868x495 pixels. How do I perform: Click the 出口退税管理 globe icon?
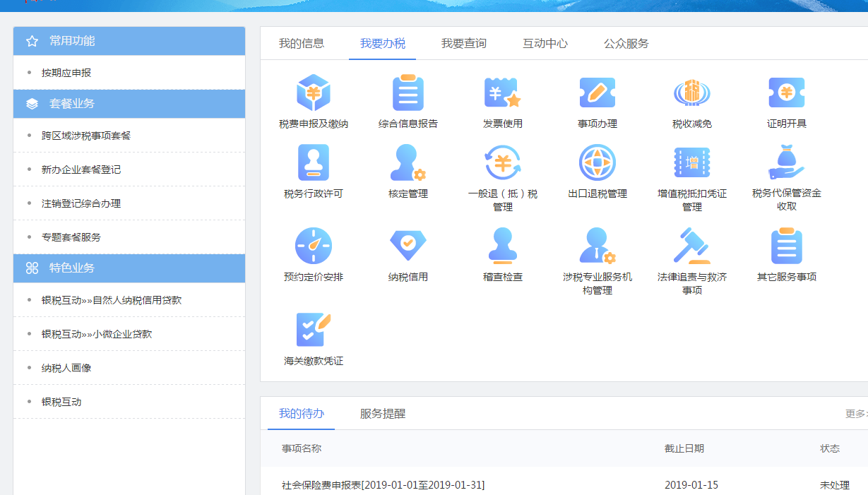tap(597, 164)
